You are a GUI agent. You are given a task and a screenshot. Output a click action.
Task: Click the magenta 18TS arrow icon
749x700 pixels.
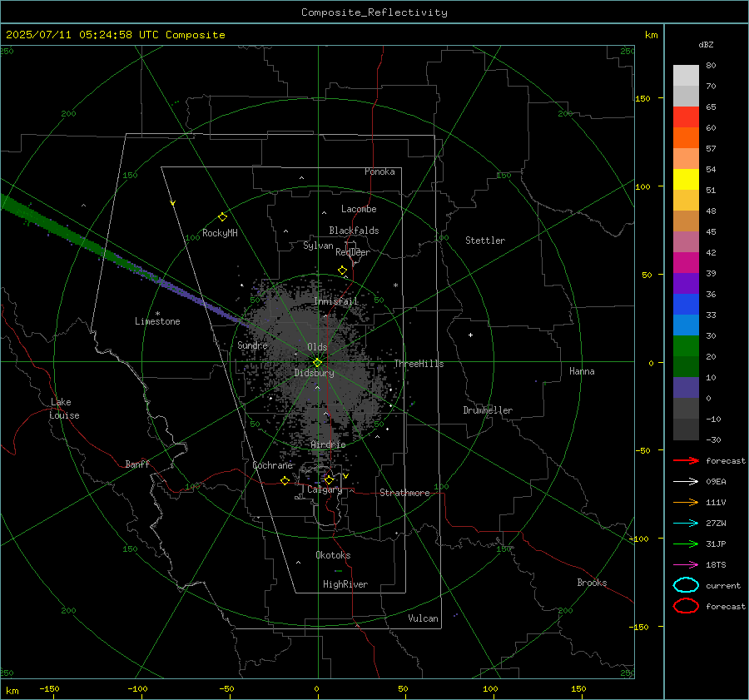(x=686, y=565)
